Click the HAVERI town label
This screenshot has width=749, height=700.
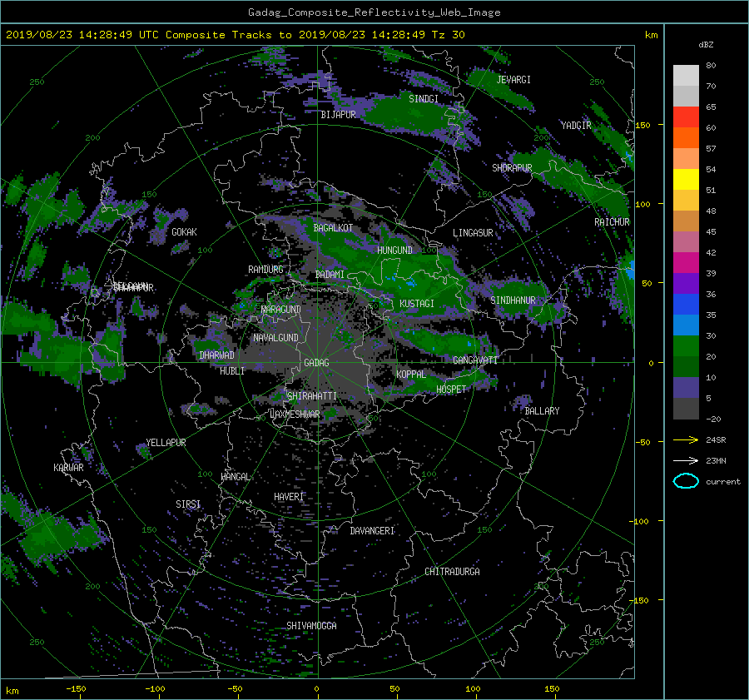289,497
